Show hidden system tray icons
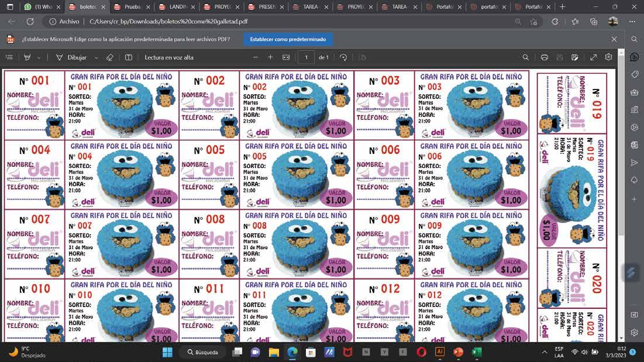644x362 pixels. coord(545,352)
